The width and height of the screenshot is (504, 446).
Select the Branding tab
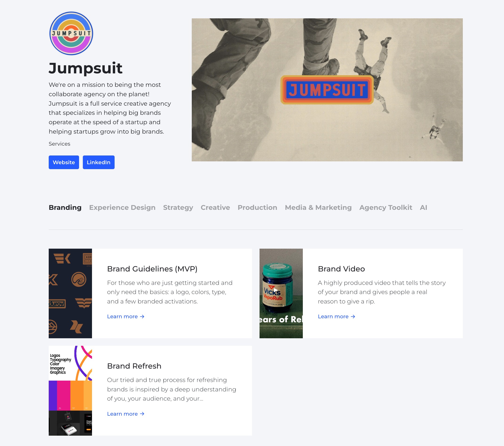(65, 207)
